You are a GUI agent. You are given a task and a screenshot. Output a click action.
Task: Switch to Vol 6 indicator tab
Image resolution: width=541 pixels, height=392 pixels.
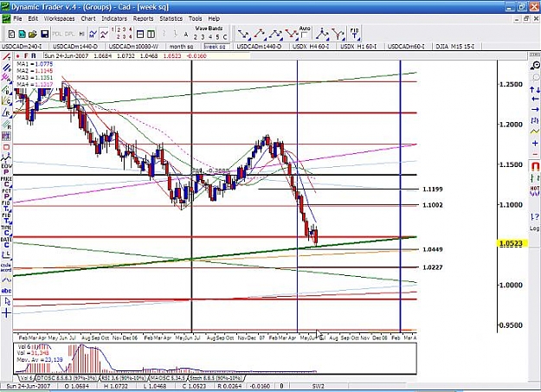[25, 378]
